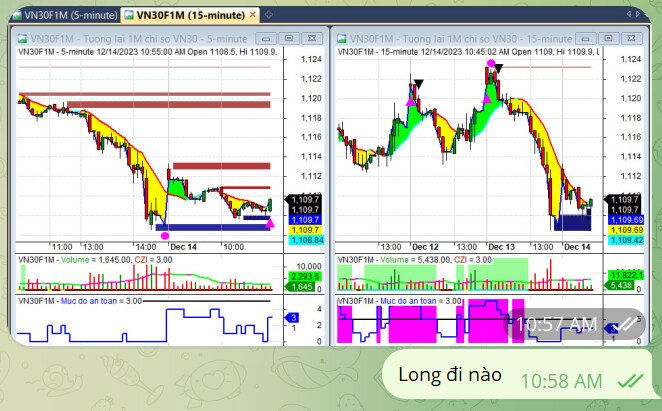Minimize the 15-minute chart window
The image size is (662, 411).
point(586,38)
